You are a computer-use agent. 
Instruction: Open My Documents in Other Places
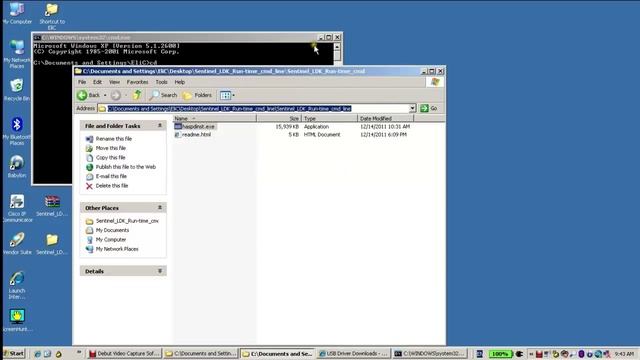pos(112,230)
